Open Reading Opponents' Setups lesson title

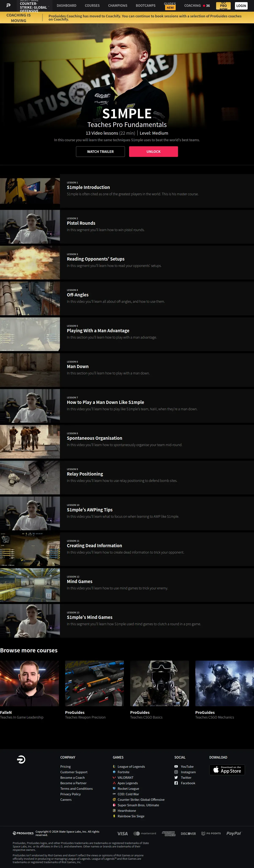[x=95, y=259]
